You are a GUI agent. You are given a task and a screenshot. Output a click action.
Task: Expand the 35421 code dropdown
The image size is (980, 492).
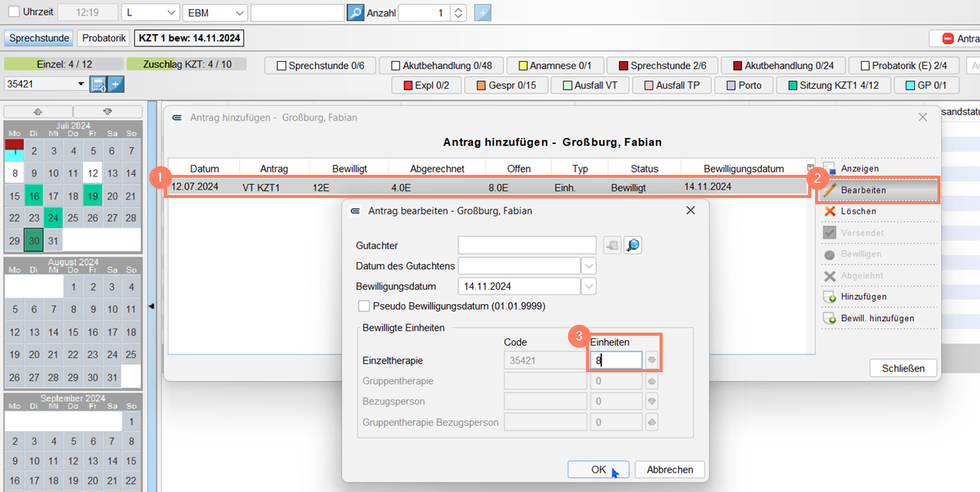point(82,84)
